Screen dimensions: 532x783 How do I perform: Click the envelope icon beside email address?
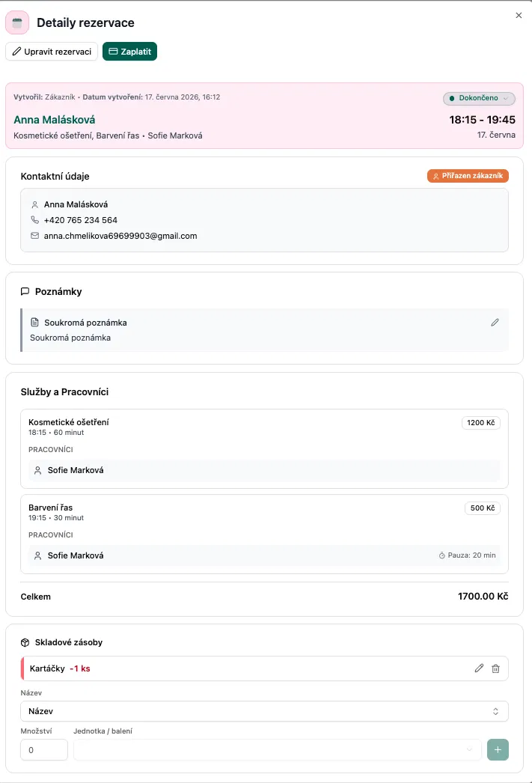(x=34, y=236)
